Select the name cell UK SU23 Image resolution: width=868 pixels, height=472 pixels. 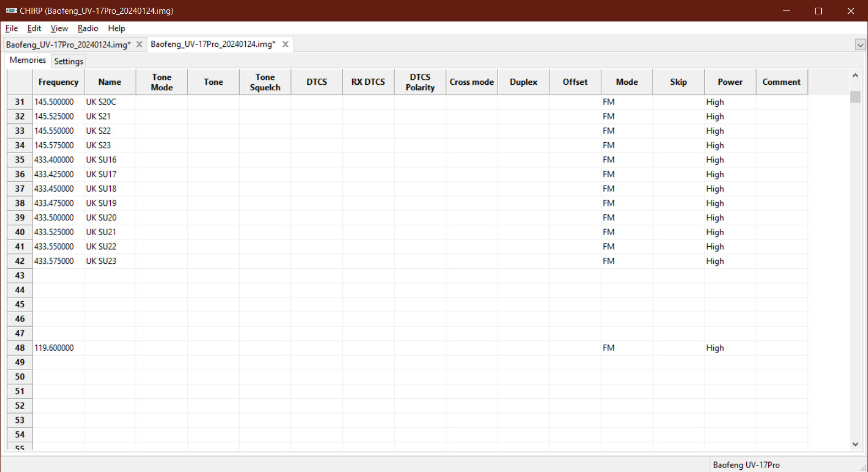[110, 261]
